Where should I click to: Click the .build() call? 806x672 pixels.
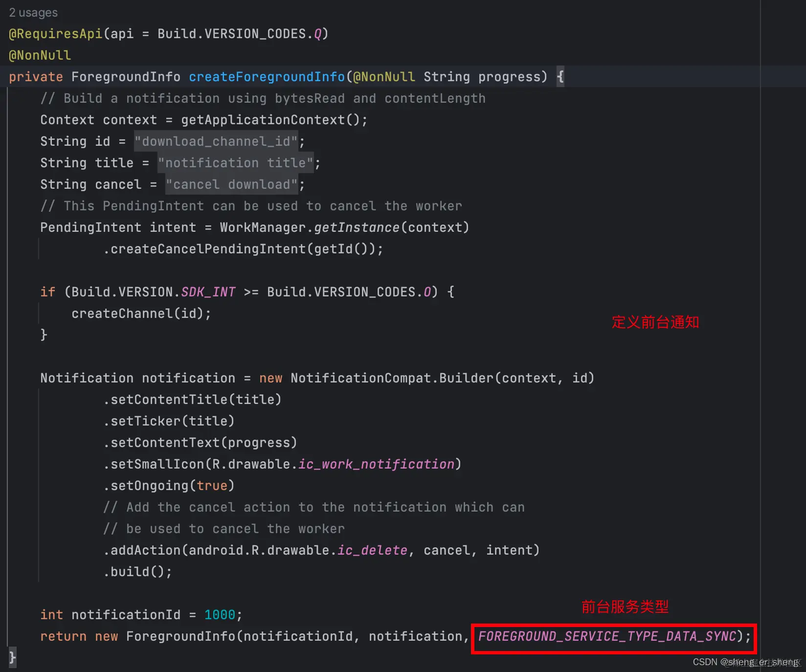(x=134, y=572)
